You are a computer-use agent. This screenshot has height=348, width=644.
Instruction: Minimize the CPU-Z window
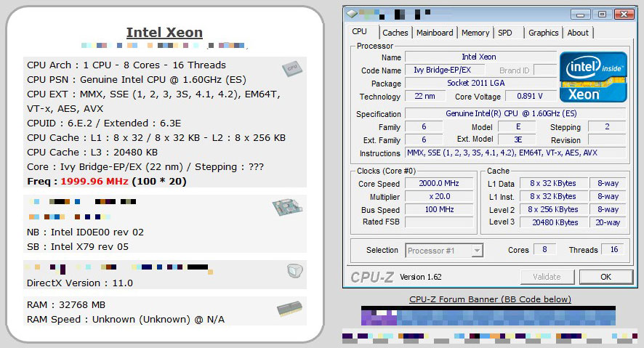[x=580, y=15]
